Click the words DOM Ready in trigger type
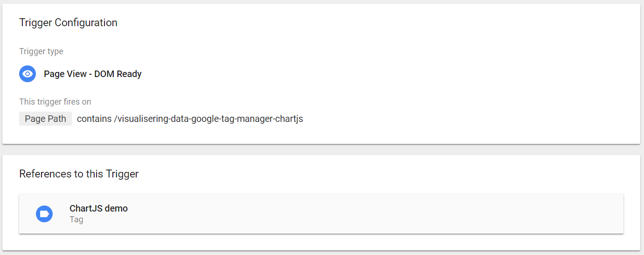 tap(118, 74)
